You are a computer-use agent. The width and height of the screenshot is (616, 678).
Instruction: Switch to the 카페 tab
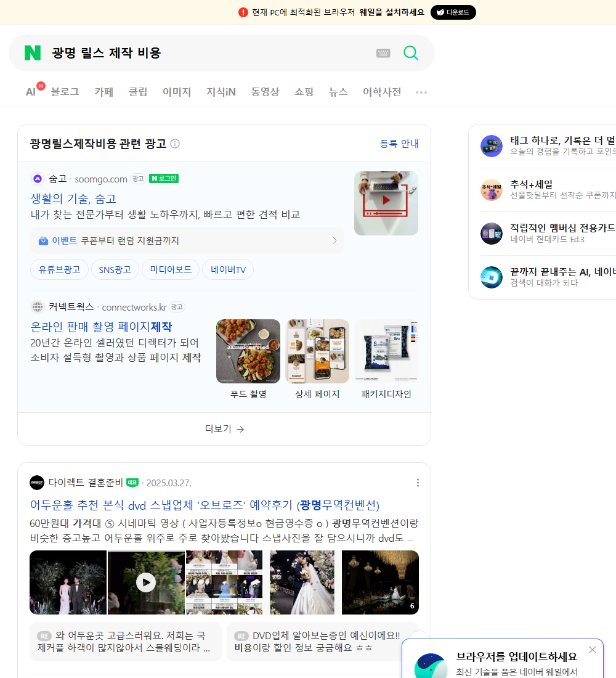(x=103, y=92)
